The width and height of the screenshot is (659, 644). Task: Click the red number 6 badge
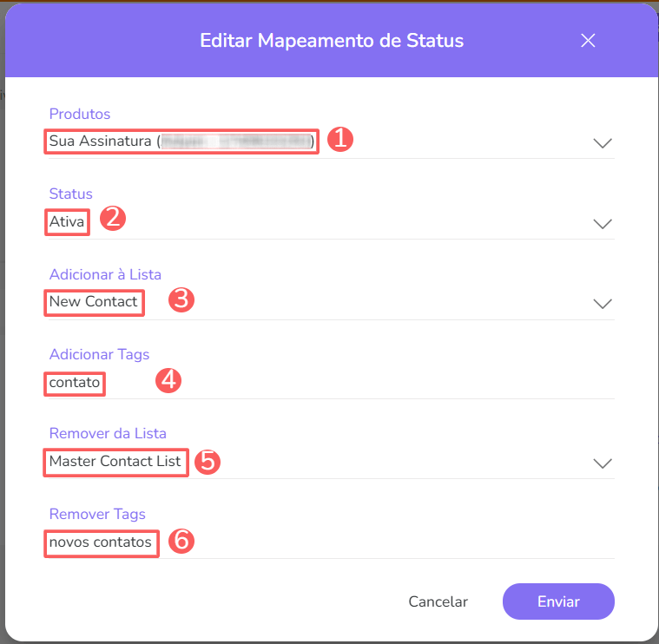pos(180,542)
